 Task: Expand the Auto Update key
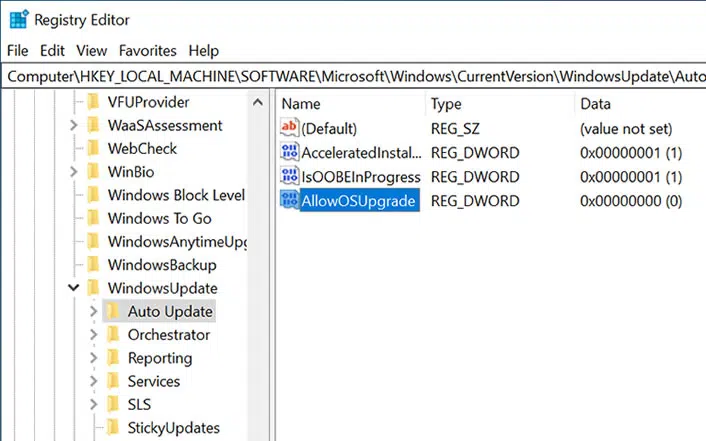point(93,311)
